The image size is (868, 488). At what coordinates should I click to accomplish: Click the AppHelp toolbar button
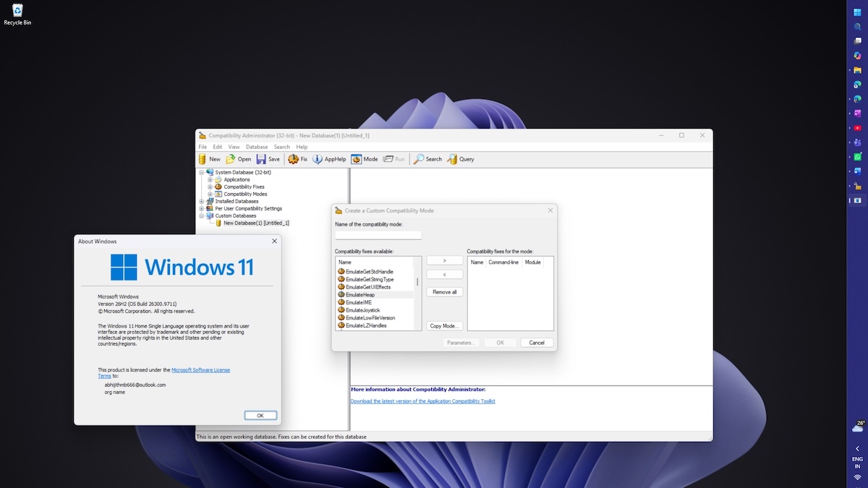(329, 159)
